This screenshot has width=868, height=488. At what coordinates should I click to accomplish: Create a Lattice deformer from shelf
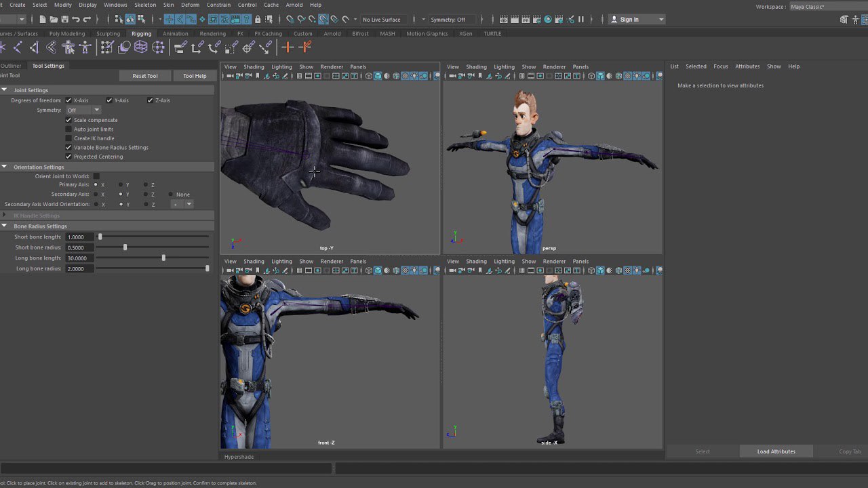(140, 47)
